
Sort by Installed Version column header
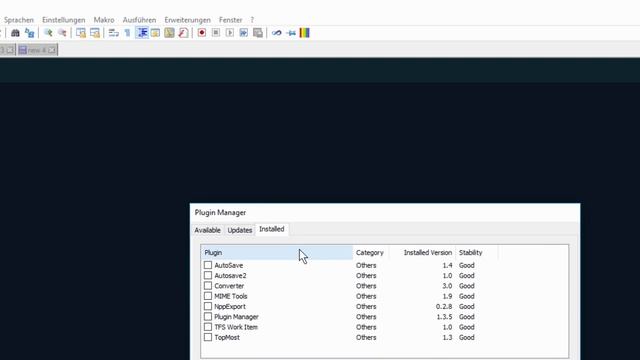point(422,253)
